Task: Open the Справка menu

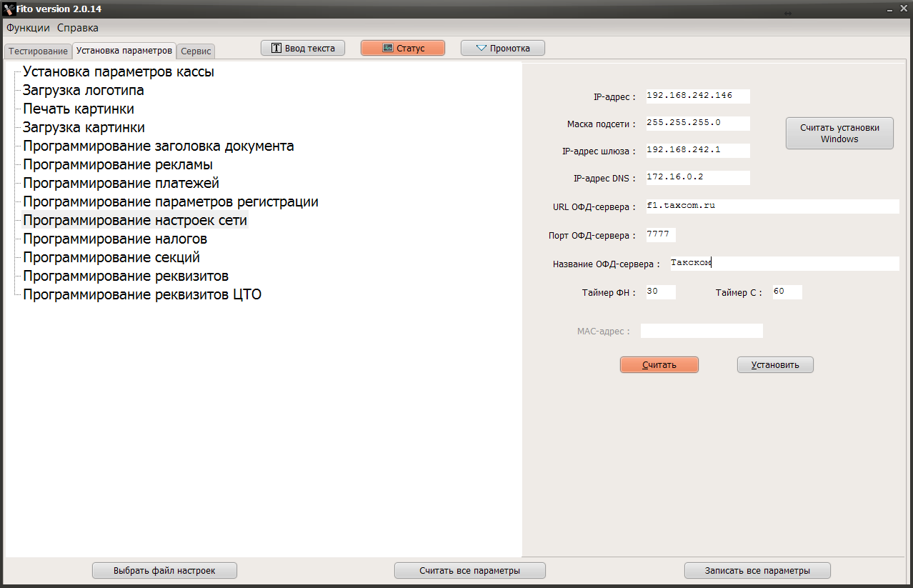Action: 78,28
